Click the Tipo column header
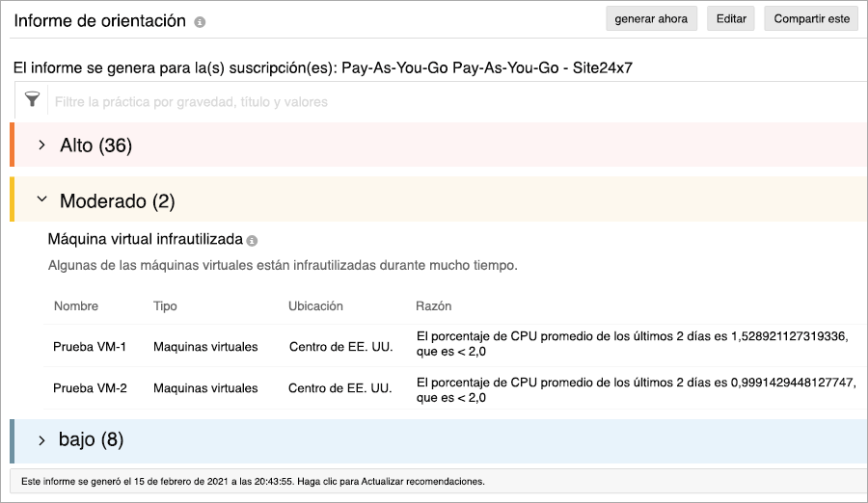 (x=165, y=306)
